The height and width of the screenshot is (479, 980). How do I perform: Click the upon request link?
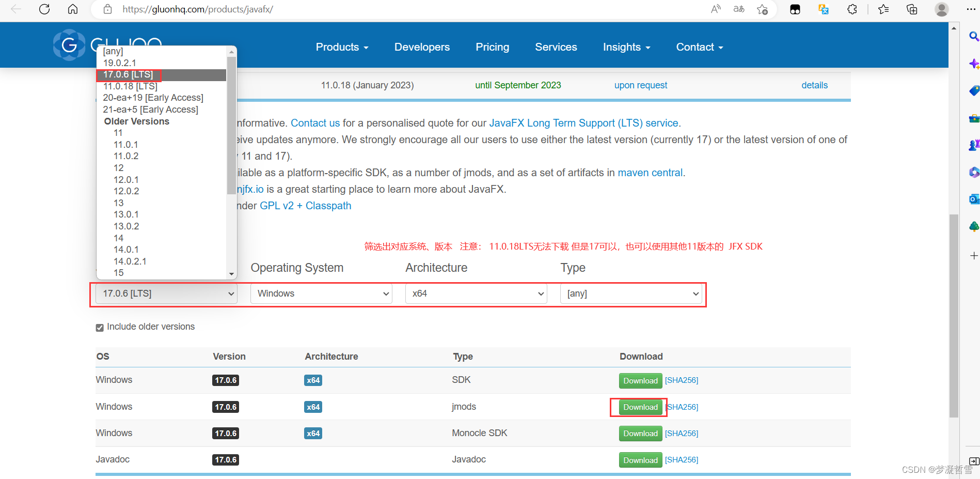640,85
